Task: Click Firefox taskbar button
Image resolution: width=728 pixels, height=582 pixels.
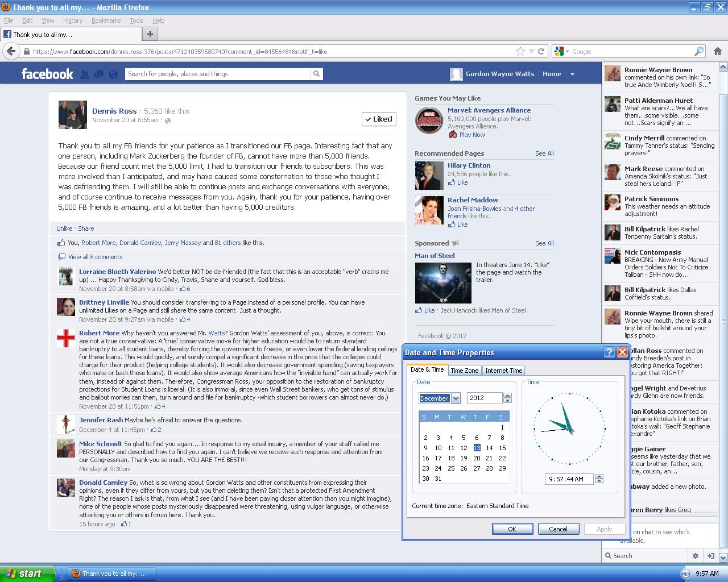Action: pos(110,573)
